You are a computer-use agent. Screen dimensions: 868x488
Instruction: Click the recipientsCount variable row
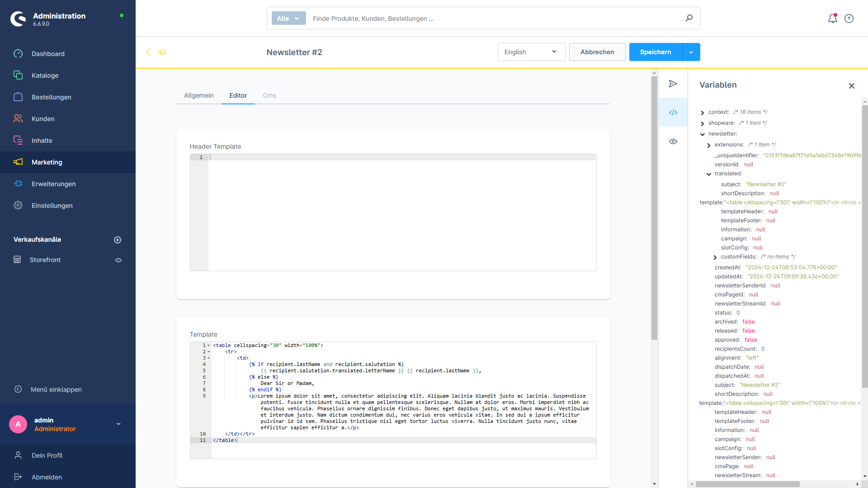point(740,349)
